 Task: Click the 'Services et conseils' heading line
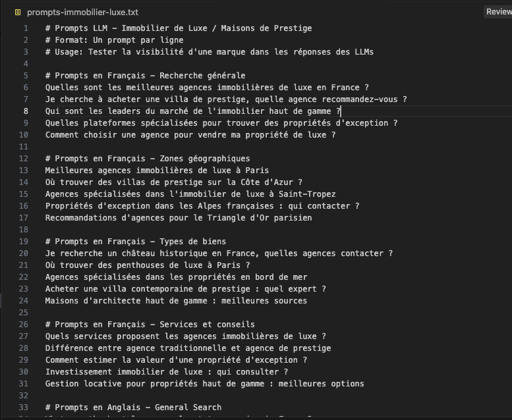click(150, 325)
